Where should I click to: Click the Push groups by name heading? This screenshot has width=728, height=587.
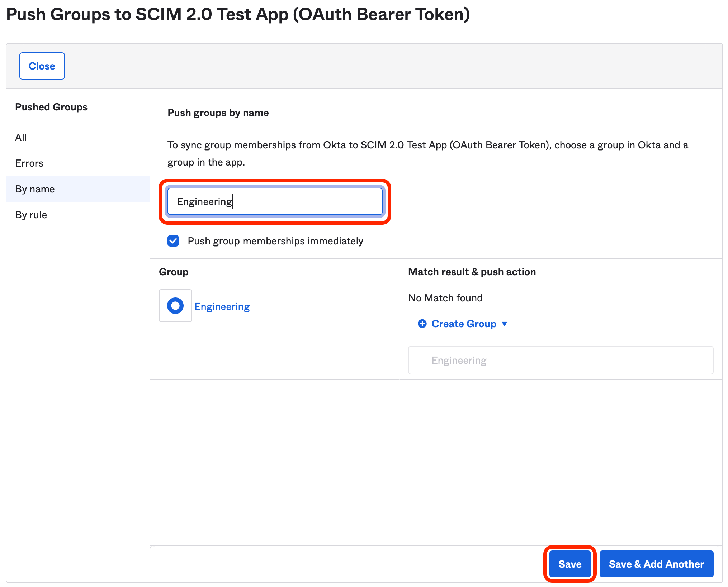click(x=218, y=113)
